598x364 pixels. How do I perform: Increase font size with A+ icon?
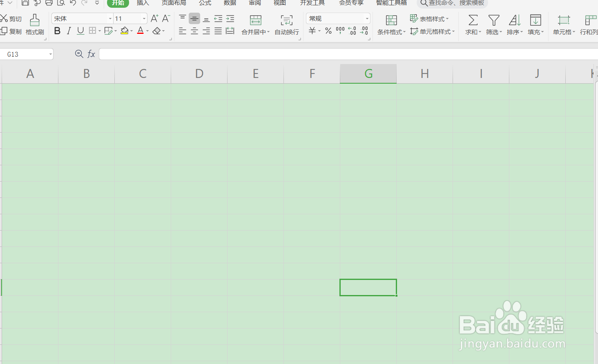pyautogui.click(x=154, y=18)
